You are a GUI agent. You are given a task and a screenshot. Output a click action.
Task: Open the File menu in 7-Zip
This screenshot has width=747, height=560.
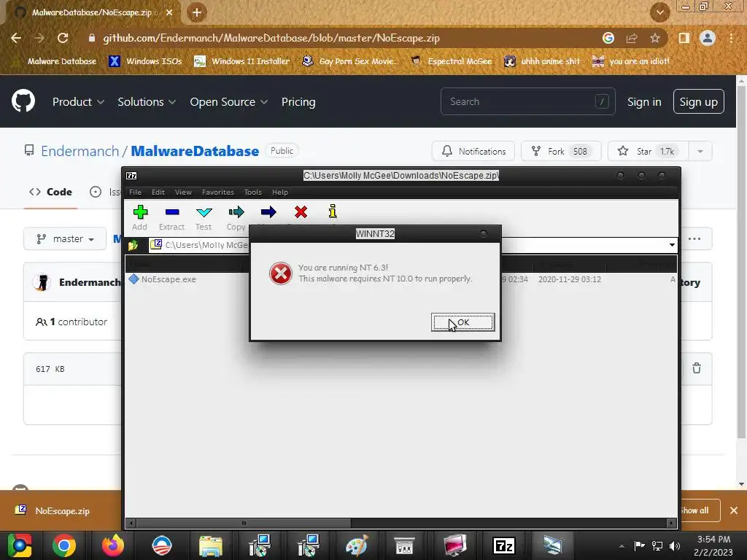[x=135, y=192]
